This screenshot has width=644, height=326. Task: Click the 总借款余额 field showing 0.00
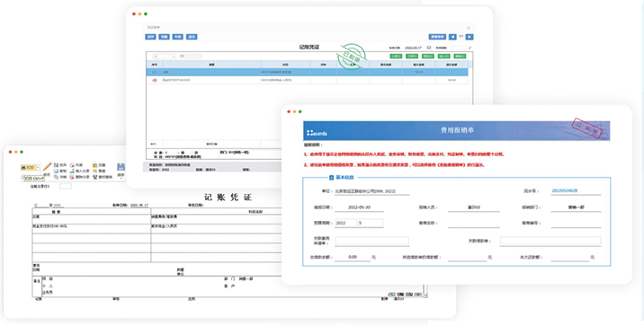tap(353, 257)
